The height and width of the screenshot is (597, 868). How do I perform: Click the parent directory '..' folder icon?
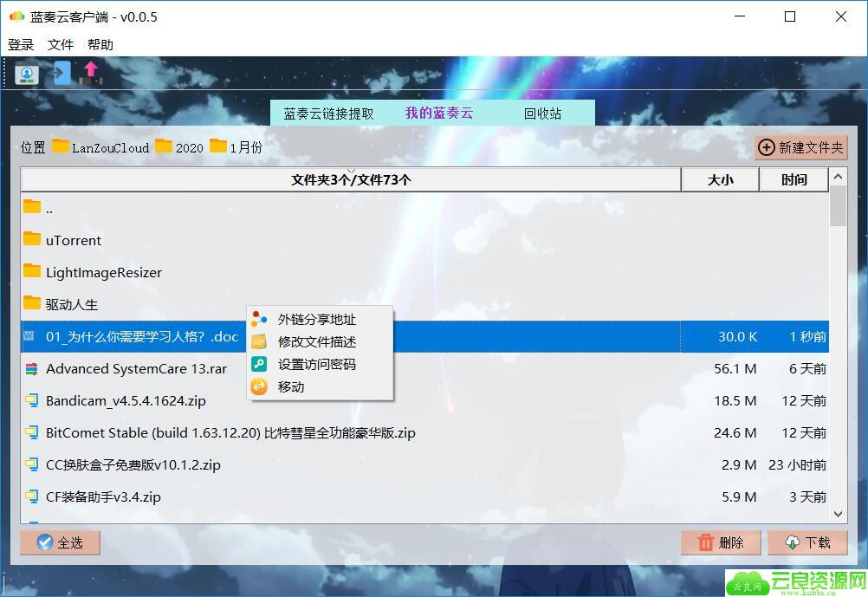(x=32, y=206)
